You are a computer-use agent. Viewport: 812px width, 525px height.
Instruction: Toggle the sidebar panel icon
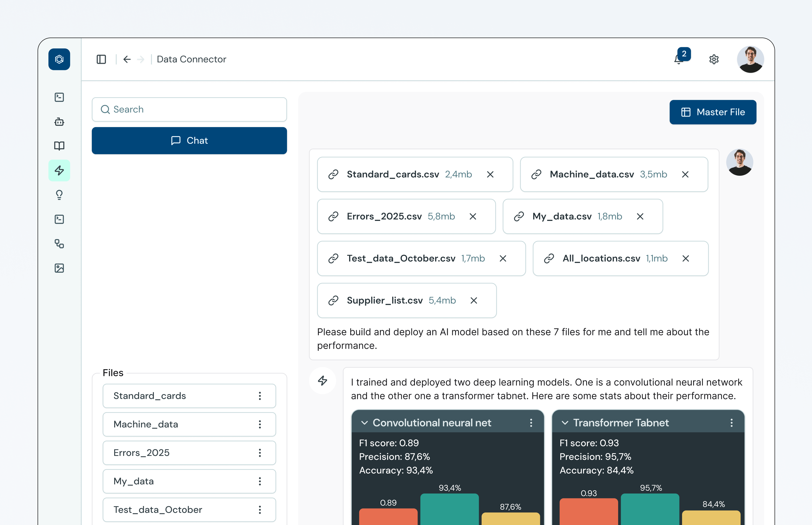coord(101,59)
